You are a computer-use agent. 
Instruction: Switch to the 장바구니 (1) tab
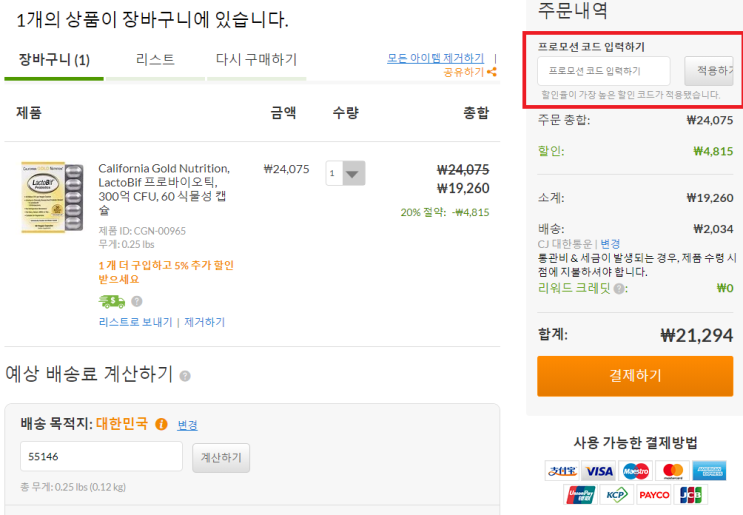pyautogui.click(x=54, y=60)
